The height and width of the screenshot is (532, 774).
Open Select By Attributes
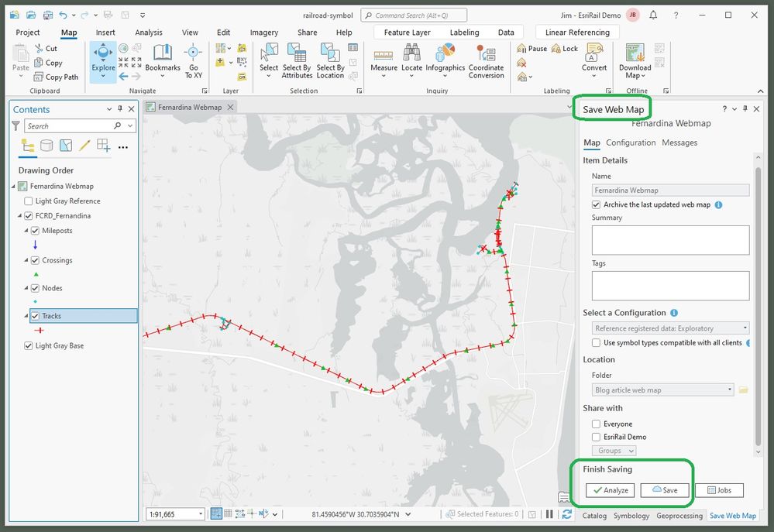pyautogui.click(x=298, y=61)
